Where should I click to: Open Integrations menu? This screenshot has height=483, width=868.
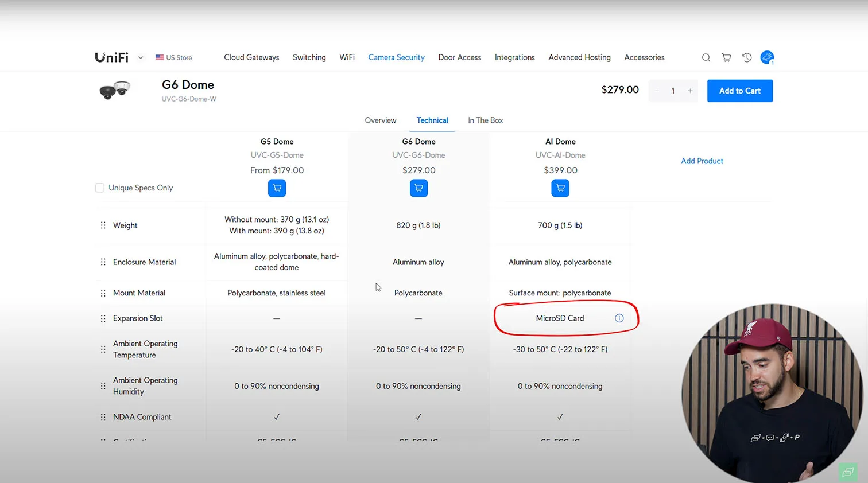click(515, 57)
